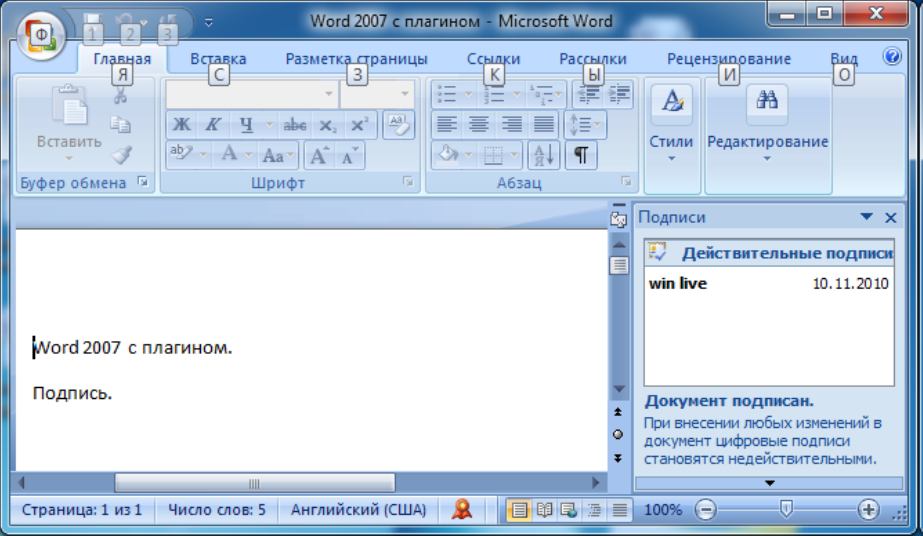The width and height of the screenshot is (923, 536).
Task: Toggle bold (Ж) formatting
Action: [181, 125]
